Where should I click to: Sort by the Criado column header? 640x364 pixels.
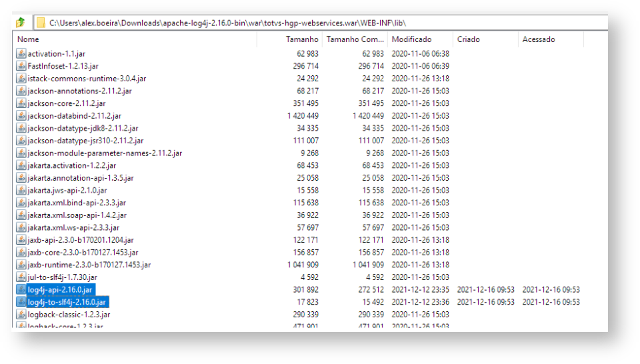(468, 39)
